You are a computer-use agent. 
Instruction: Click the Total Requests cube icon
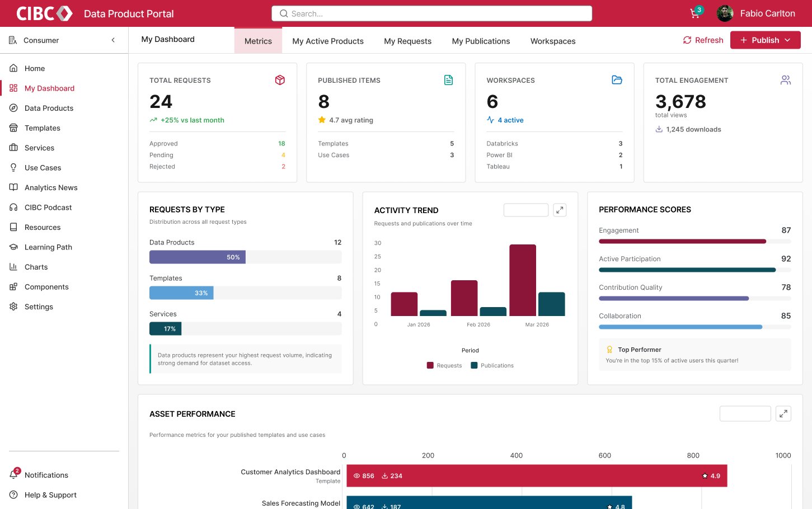coord(280,80)
